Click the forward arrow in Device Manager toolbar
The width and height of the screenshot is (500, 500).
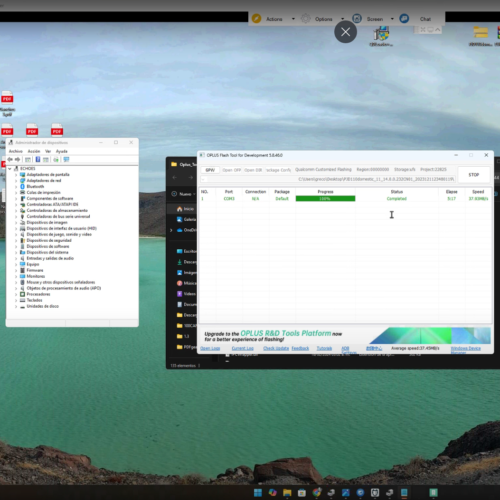pos(17,160)
